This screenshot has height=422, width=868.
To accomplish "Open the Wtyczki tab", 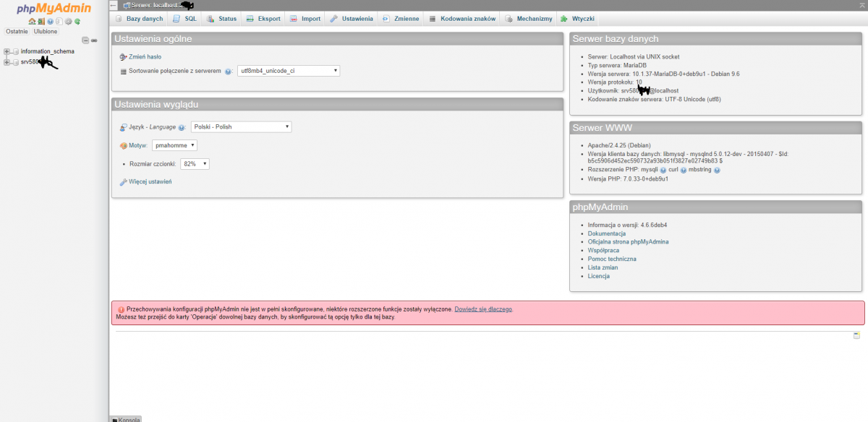I will [x=578, y=19].
